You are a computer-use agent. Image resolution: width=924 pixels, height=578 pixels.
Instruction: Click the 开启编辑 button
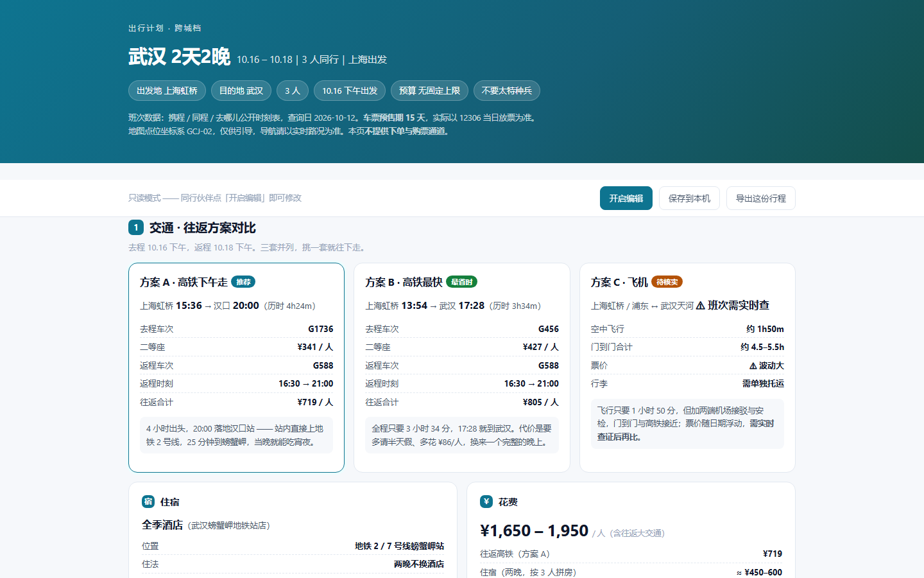coord(626,198)
